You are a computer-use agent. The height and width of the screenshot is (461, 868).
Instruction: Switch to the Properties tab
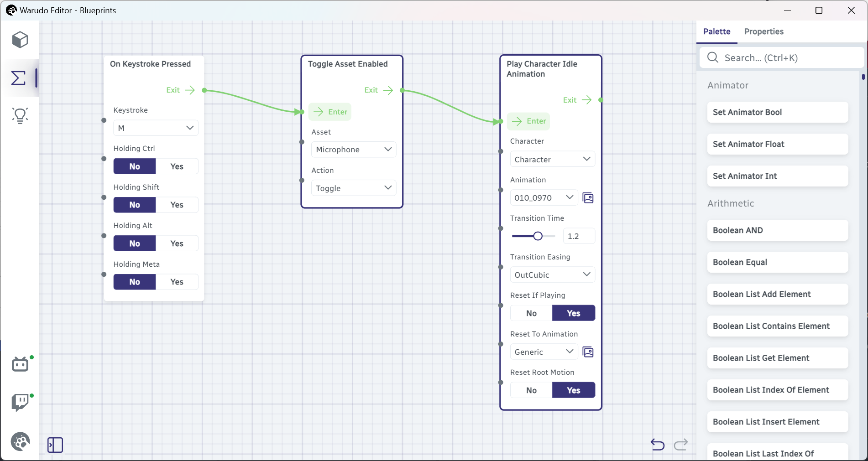click(764, 31)
